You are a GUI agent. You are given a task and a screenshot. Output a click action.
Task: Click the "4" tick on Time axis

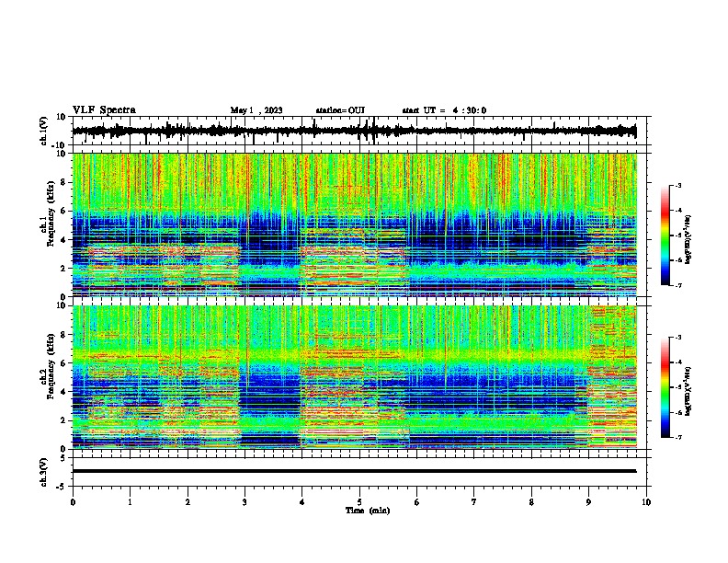[302, 502]
